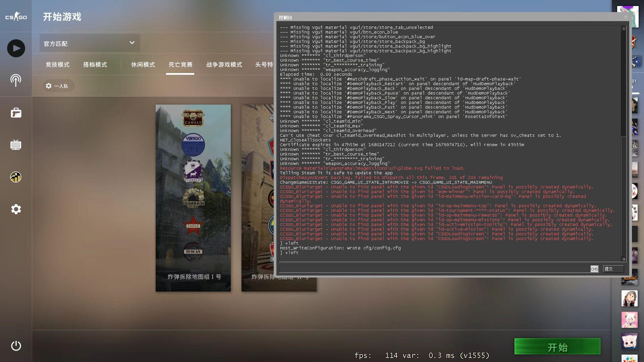The width and height of the screenshot is (644, 362).
Task: Open the Watch TV icon in the sidebar
Action: click(16, 145)
